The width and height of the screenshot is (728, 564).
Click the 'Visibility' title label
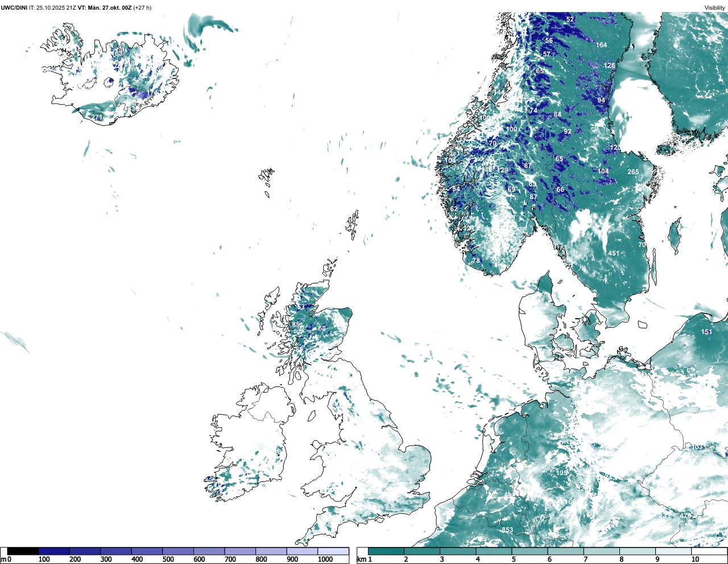715,7
